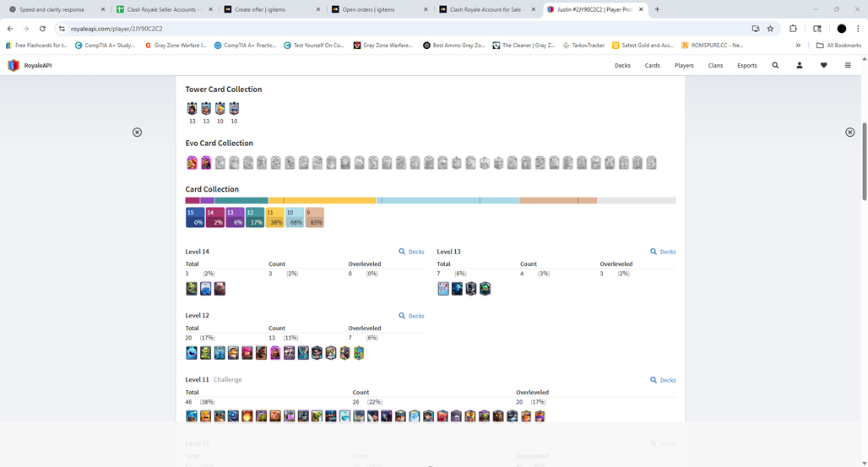Viewport: 868px width, 467px height.
Task: Open the first unlocked evo card
Action: click(192, 162)
